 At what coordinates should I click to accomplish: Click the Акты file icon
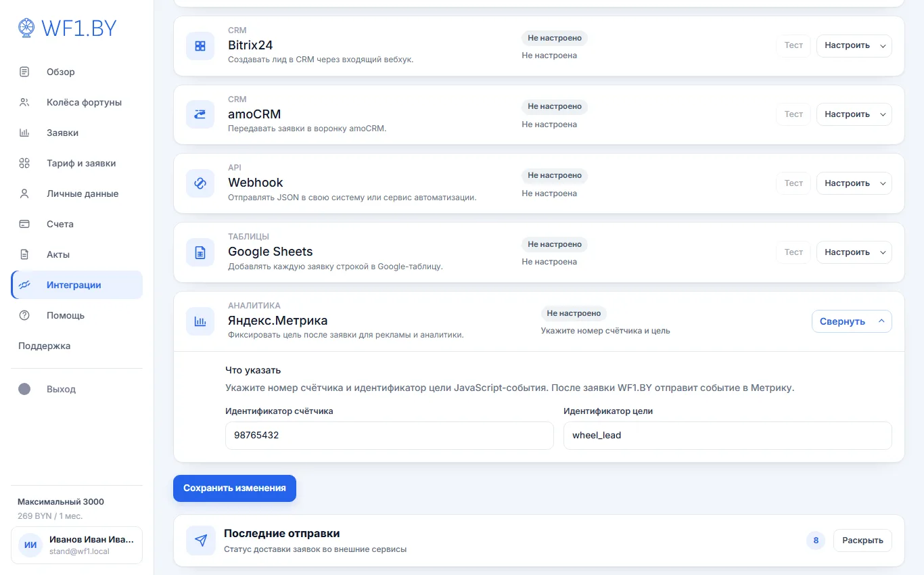[24, 254]
